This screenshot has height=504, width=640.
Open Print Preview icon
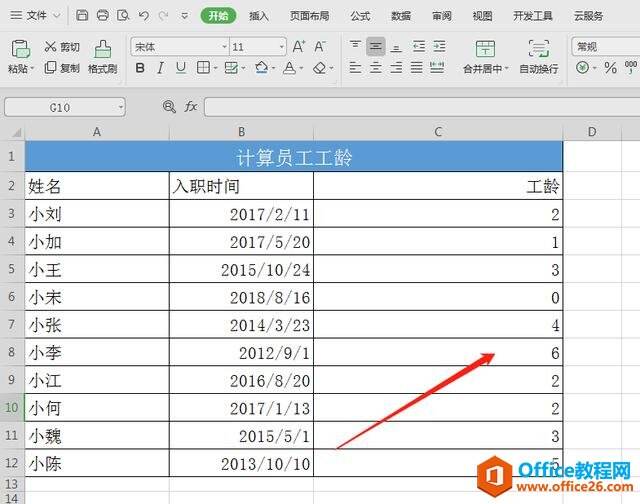(123, 16)
